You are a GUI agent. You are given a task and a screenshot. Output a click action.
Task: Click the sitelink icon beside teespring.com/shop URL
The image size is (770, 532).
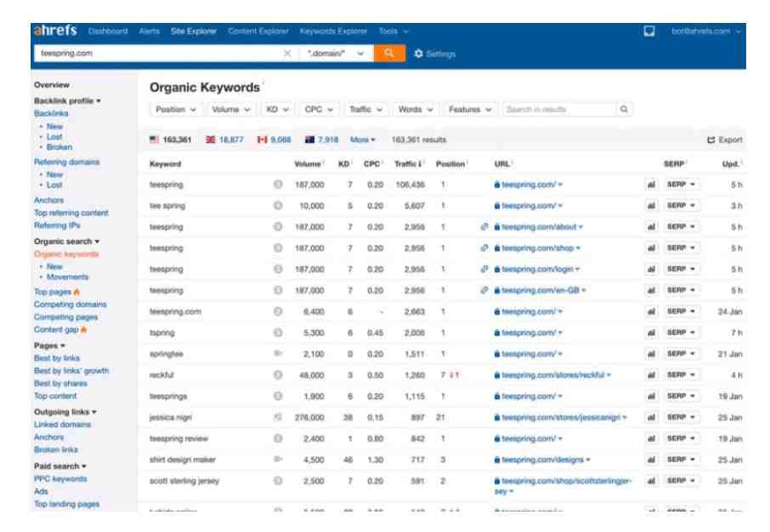484,247
